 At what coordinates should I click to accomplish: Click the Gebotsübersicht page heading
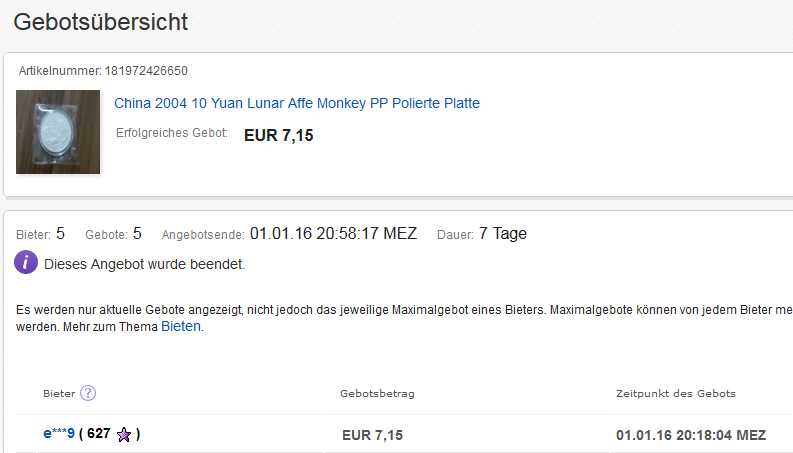(100, 21)
